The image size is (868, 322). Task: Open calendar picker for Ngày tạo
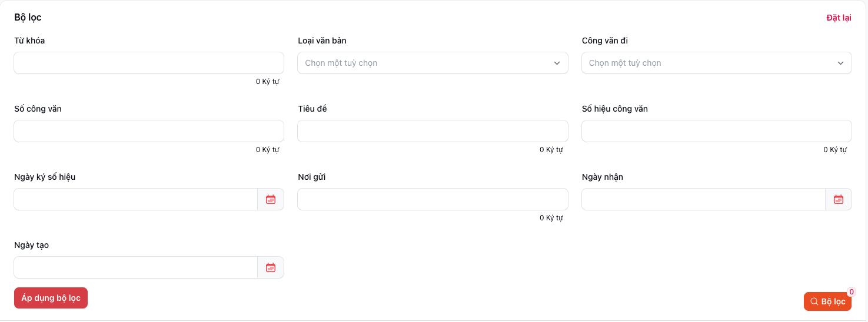271,267
